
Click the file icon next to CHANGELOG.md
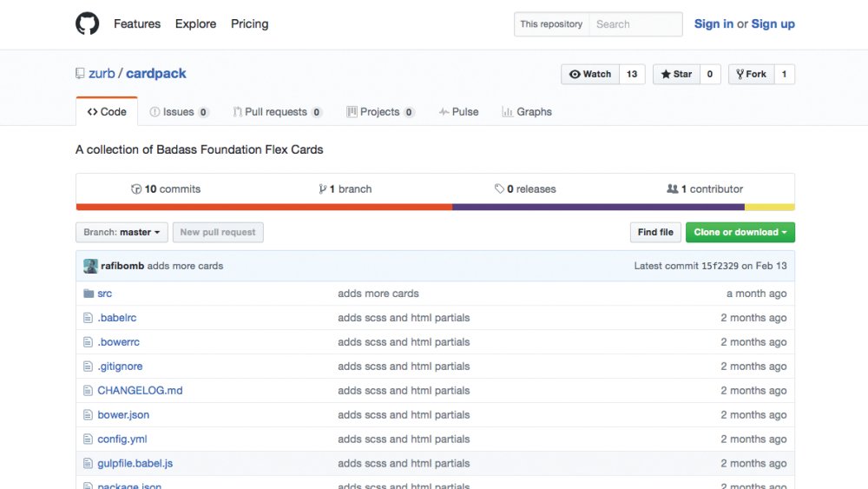[88, 391]
